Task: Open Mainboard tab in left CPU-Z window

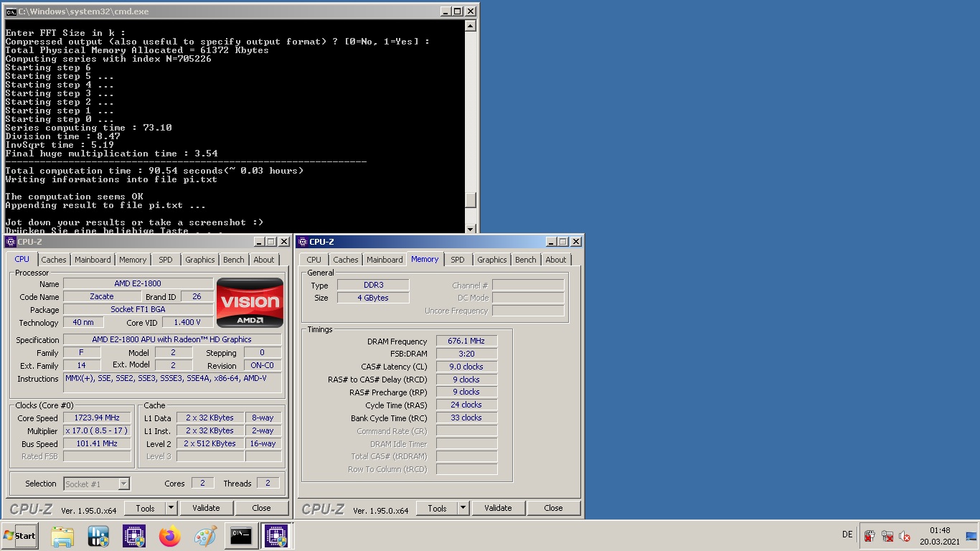Action: 93,260
